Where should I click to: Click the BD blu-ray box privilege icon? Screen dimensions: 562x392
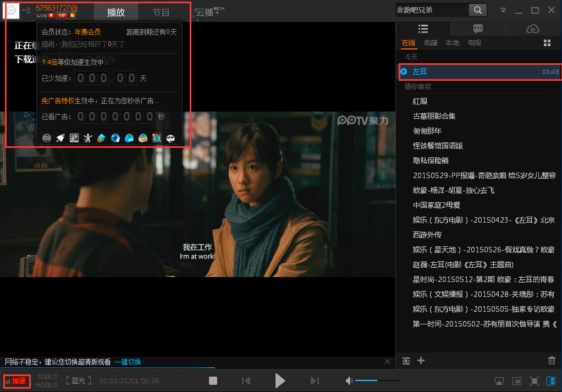click(129, 138)
